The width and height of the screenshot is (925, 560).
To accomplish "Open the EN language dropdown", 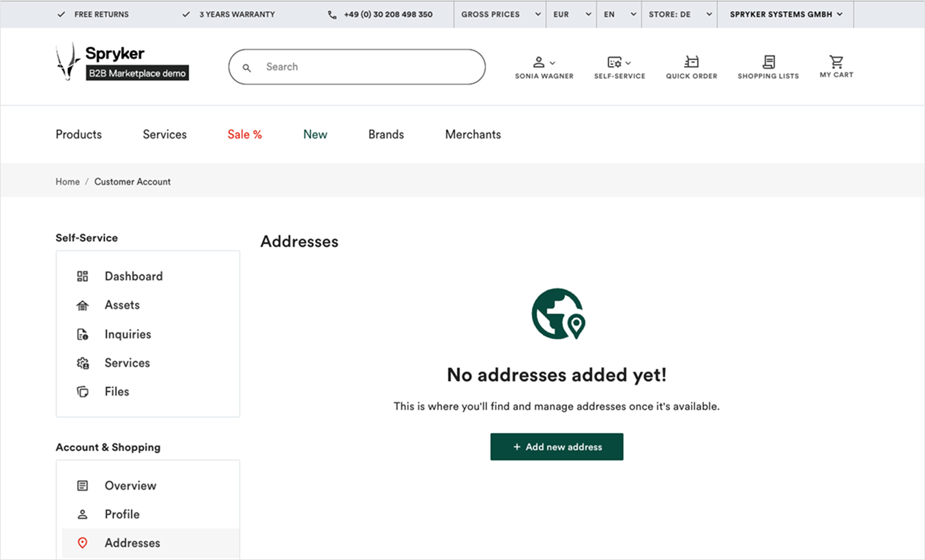I will (619, 14).
